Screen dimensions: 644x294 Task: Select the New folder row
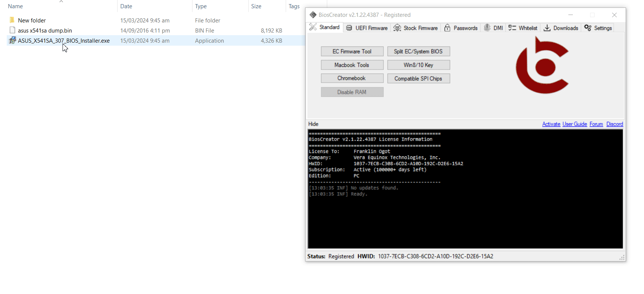point(155,20)
